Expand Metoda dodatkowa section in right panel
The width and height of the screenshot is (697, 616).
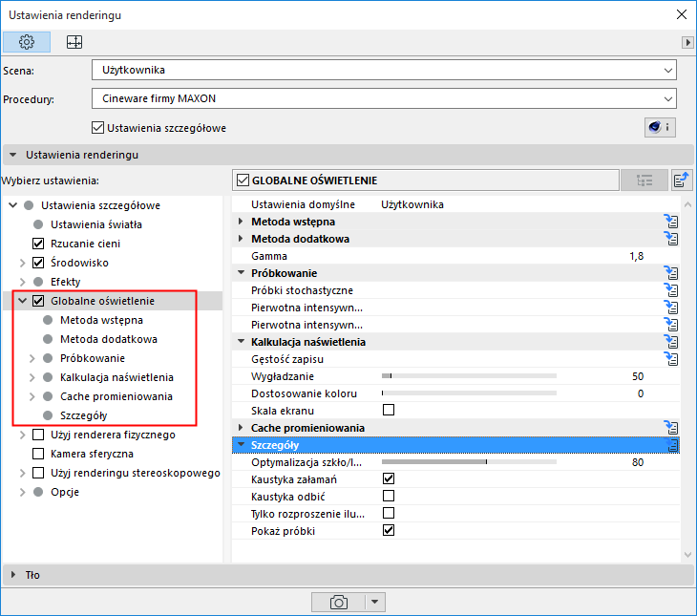pos(241,239)
